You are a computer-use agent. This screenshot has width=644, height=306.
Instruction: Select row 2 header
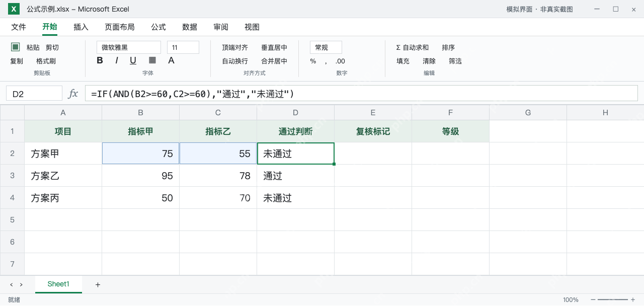[x=12, y=154]
